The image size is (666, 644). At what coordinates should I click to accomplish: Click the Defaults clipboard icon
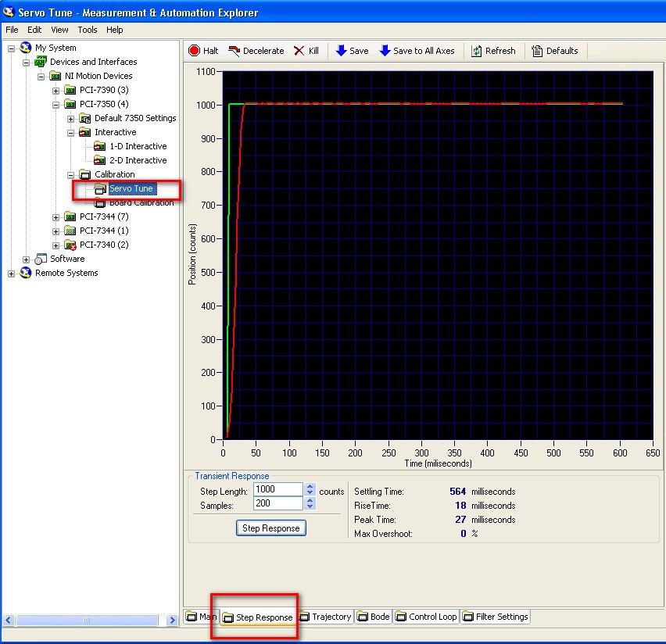537,51
